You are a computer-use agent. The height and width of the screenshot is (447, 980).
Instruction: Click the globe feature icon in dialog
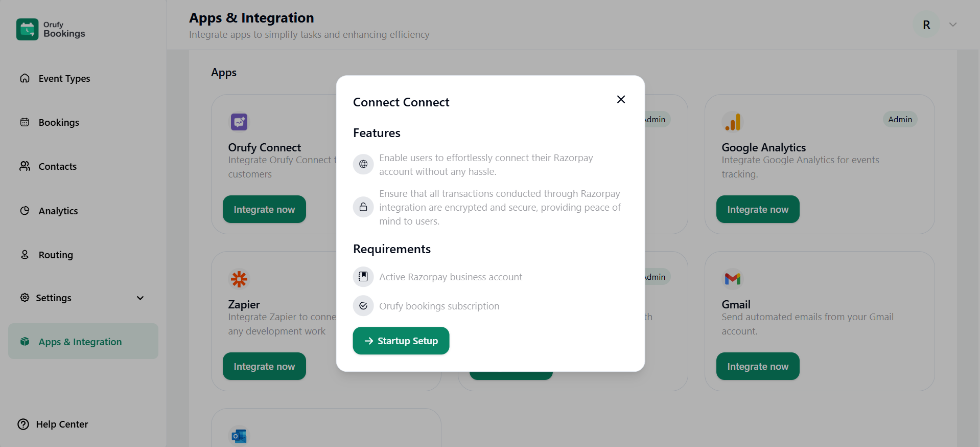click(x=363, y=164)
